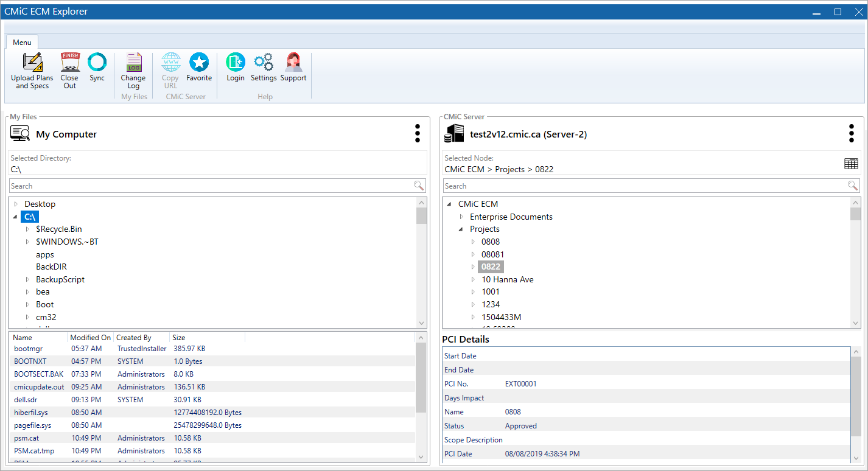Select project 1234 in server tree
Image resolution: width=868 pixels, height=471 pixels.
click(x=491, y=304)
